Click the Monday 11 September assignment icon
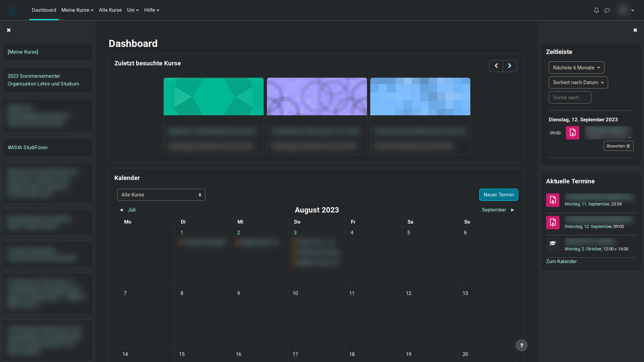644x362 pixels. point(552,200)
